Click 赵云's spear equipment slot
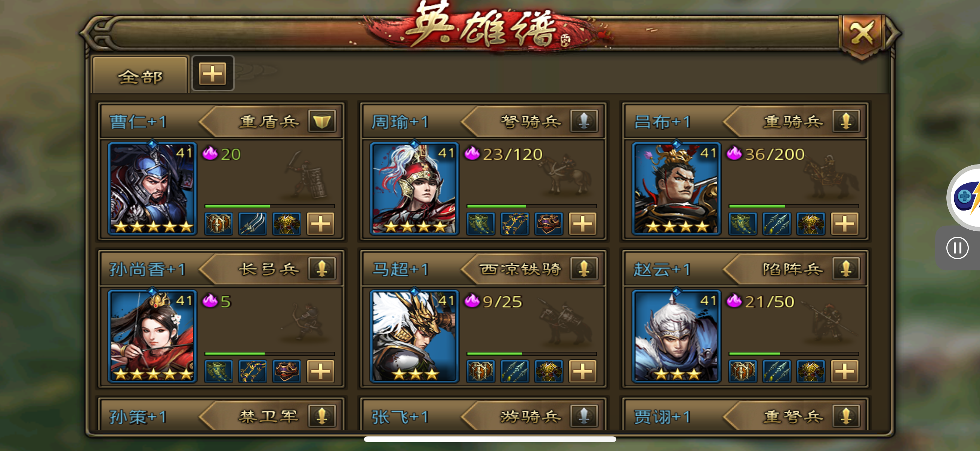 pyautogui.click(x=776, y=371)
